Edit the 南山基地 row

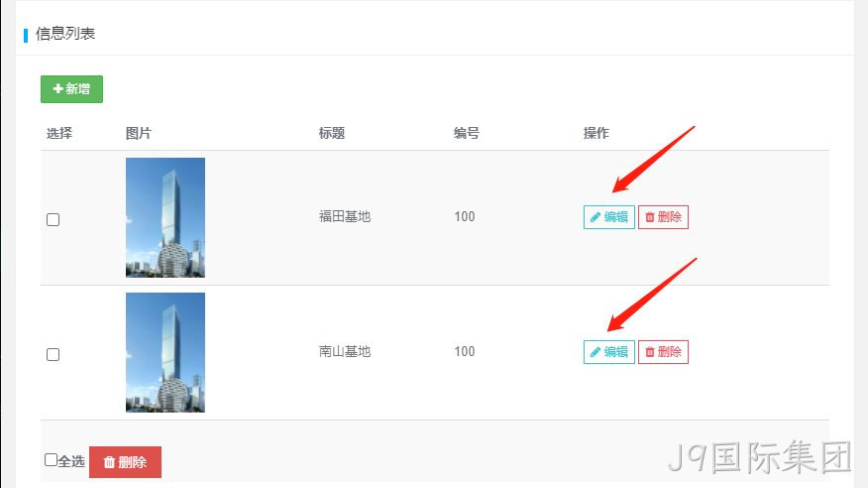click(x=609, y=352)
